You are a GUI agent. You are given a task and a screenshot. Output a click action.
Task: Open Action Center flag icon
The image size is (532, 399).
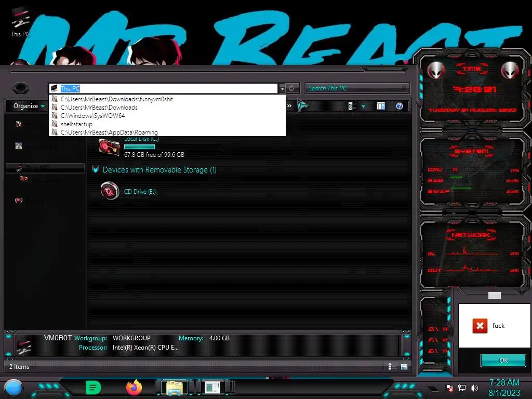coord(449,388)
